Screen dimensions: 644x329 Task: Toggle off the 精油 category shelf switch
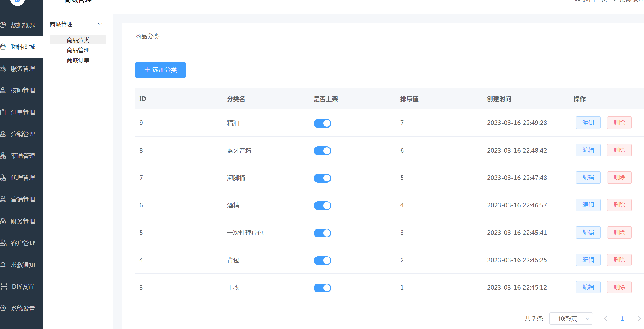(322, 123)
